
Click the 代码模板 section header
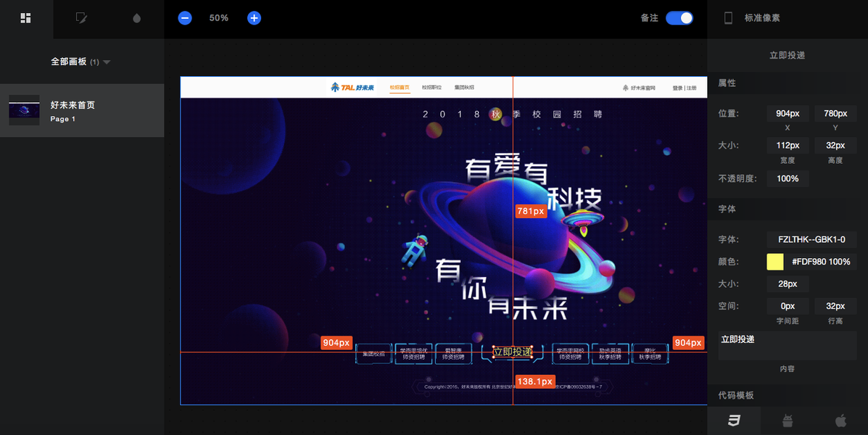click(736, 395)
